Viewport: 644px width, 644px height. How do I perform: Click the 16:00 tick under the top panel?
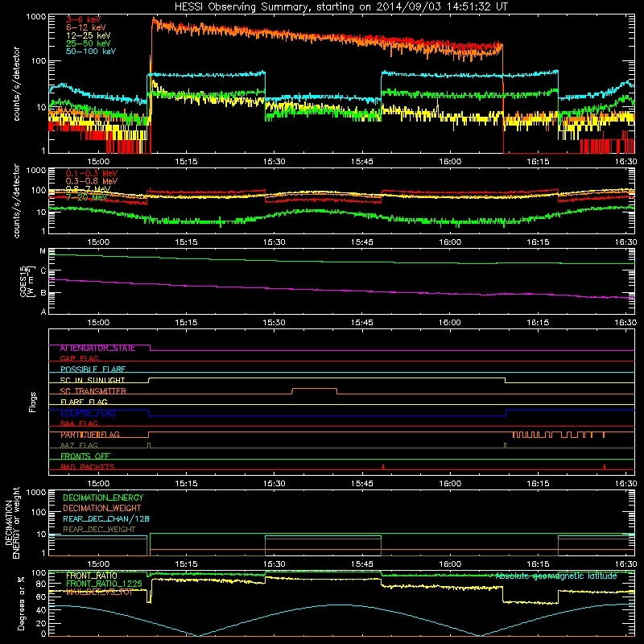click(x=450, y=162)
